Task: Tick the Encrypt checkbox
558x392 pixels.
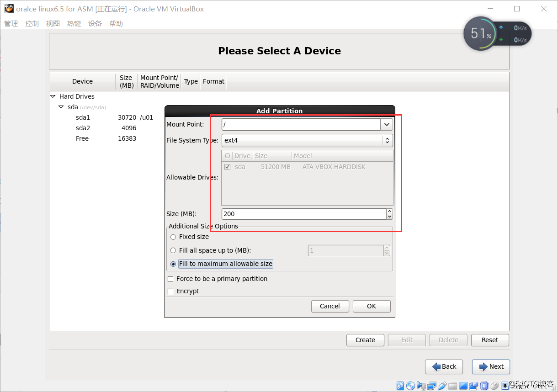Action: click(170, 291)
